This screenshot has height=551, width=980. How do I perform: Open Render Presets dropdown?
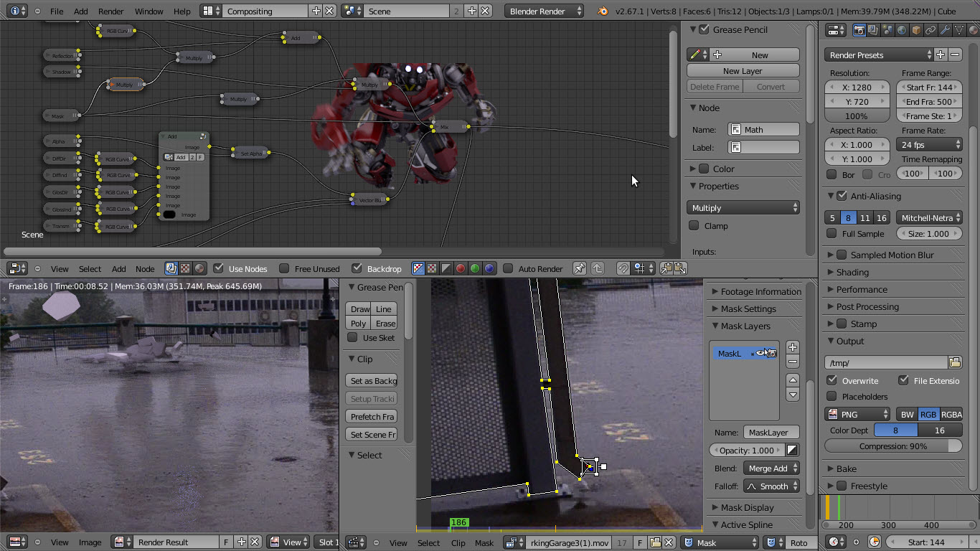[879, 55]
